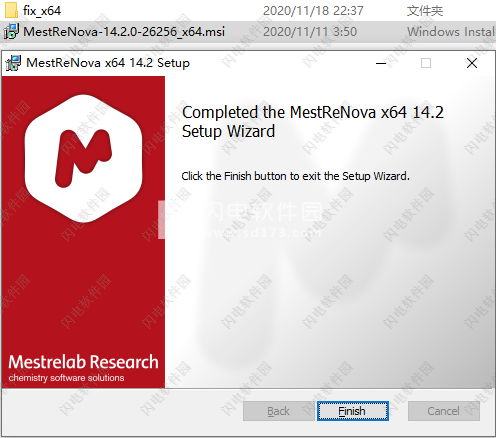Select the MestReNova-14.2.0-26256_x64.msi file name
This screenshot has width=496, height=438.
(124, 32)
